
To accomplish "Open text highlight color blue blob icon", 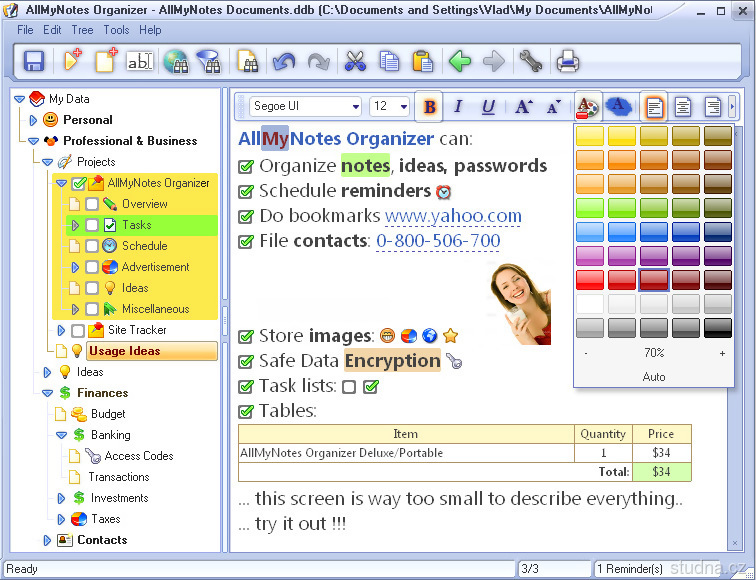I will coord(619,106).
